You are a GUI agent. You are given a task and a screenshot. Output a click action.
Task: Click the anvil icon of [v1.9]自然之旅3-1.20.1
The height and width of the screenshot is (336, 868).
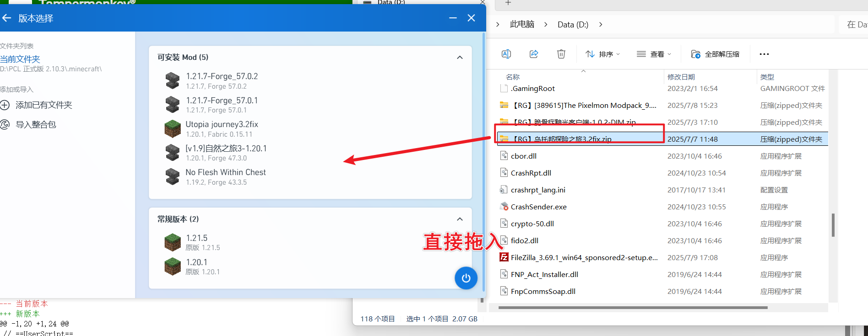(x=173, y=153)
